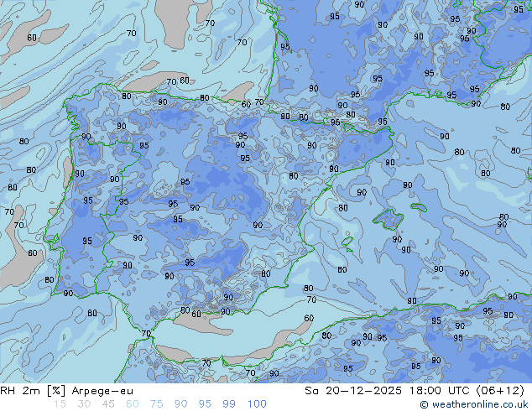Select the 'RH 2m [%]' map title
This screenshot has width=532, height=411.
(x=33, y=391)
